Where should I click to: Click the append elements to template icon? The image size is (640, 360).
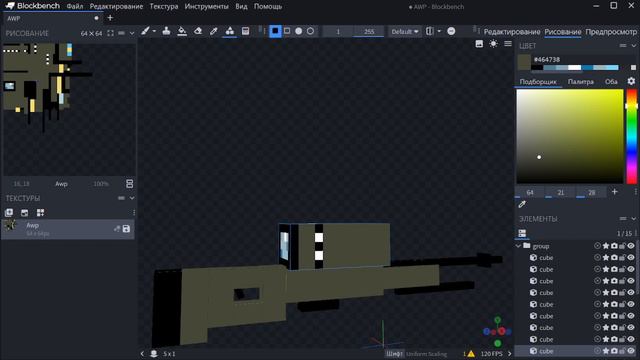point(40,213)
